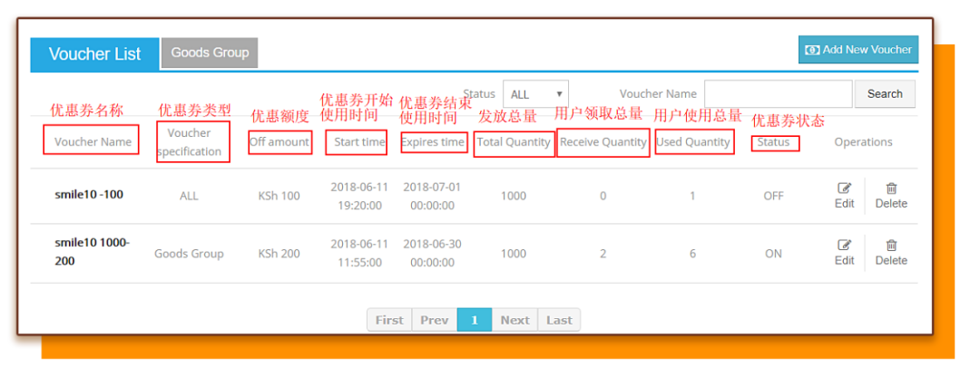Click the 2018-06-11 19:20:00 start time
Image resolution: width=980 pixels, height=387 pixels.
(359, 196)
